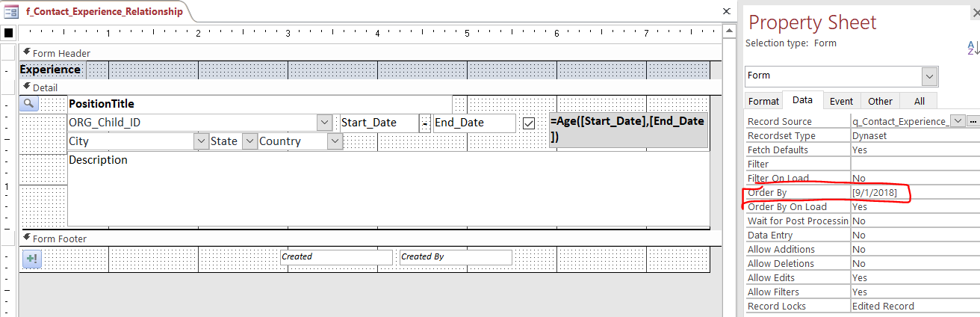Switch to the All tab

(918, 100)
